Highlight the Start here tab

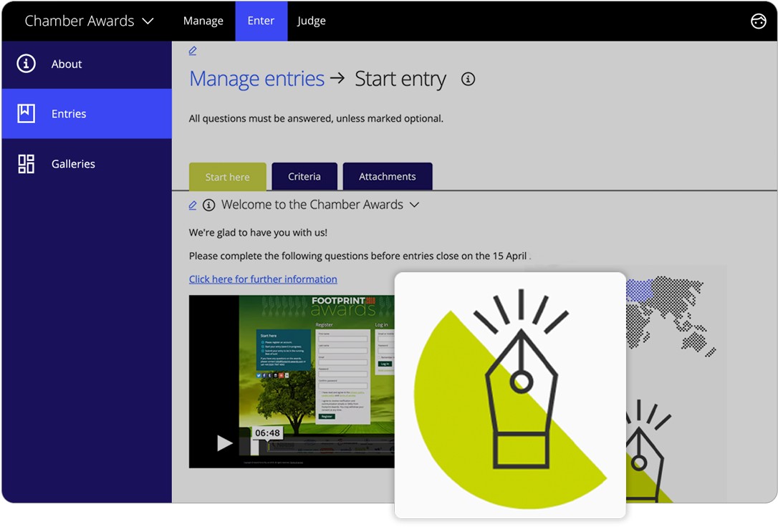coord(227,176)
